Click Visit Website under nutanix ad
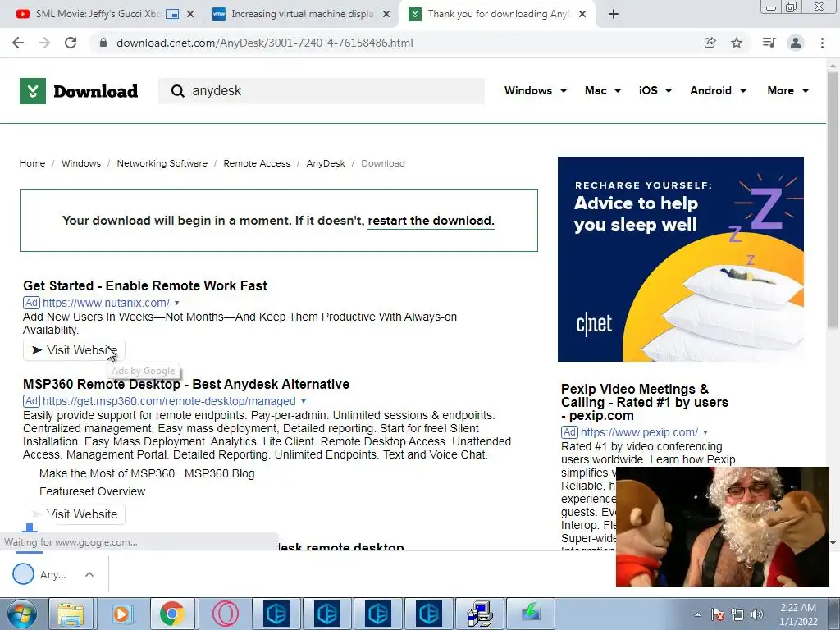Viewport: 840px width, 630px height. pos(74,350)
